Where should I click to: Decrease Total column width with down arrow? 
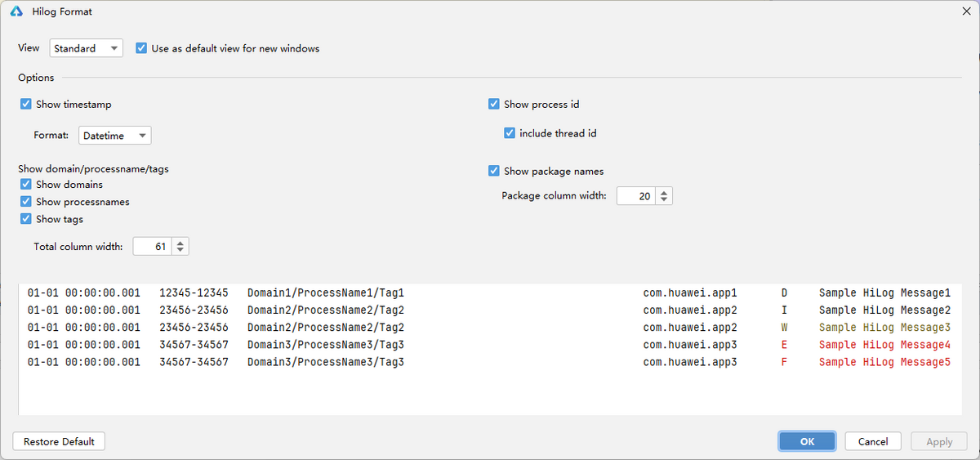(x=180, y=250)
